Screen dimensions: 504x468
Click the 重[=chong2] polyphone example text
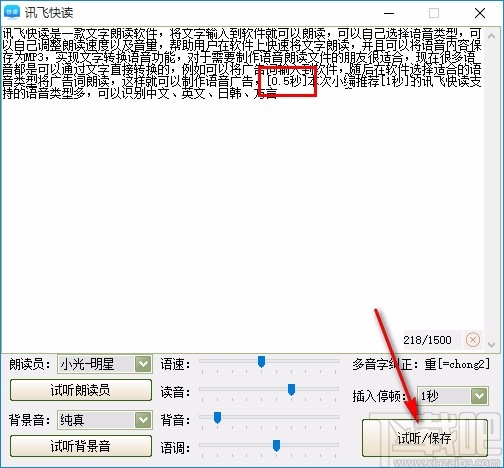pos(457,364)
